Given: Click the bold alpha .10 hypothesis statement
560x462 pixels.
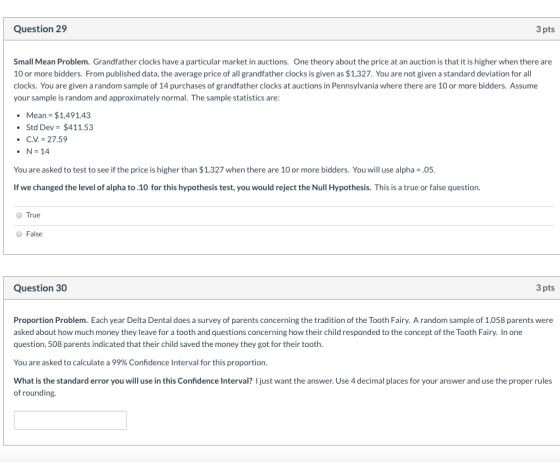Looking at the screenshot, I should (192, 187).
